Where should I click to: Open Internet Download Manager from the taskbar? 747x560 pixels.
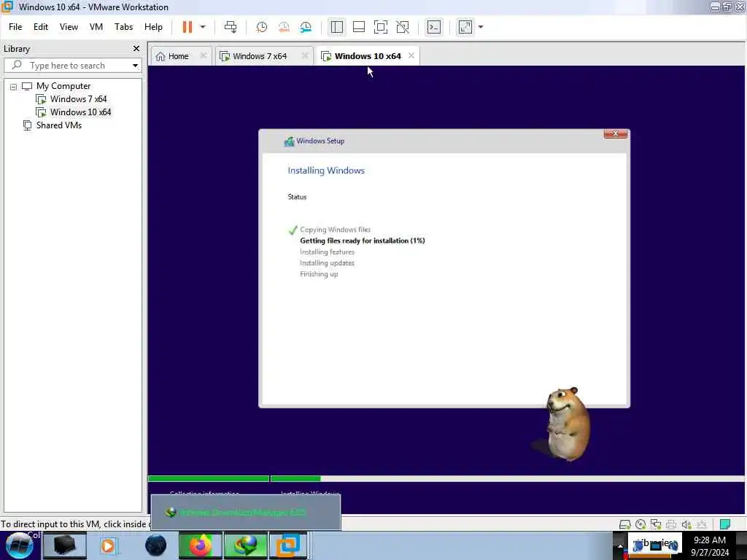tap(245, 545)
